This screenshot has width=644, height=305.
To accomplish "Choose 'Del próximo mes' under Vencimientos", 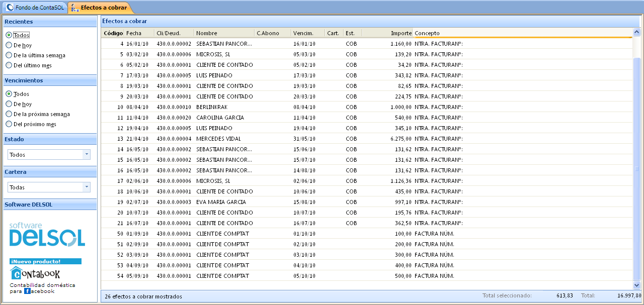I will 9,124.
